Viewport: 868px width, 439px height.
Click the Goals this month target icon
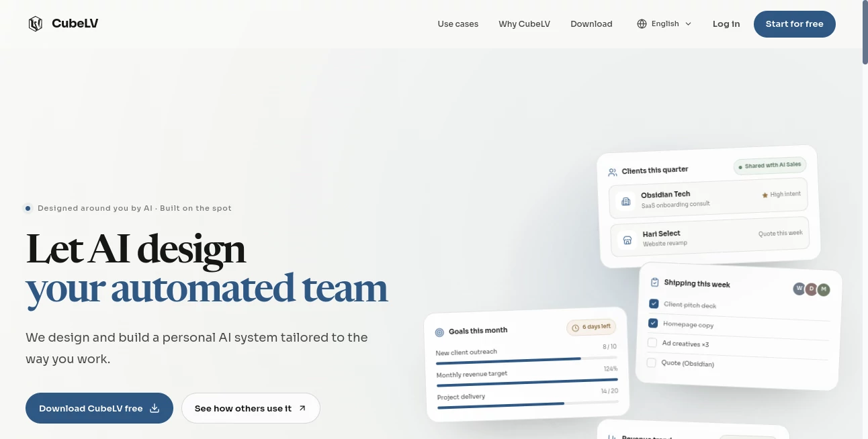click(440, 332)
